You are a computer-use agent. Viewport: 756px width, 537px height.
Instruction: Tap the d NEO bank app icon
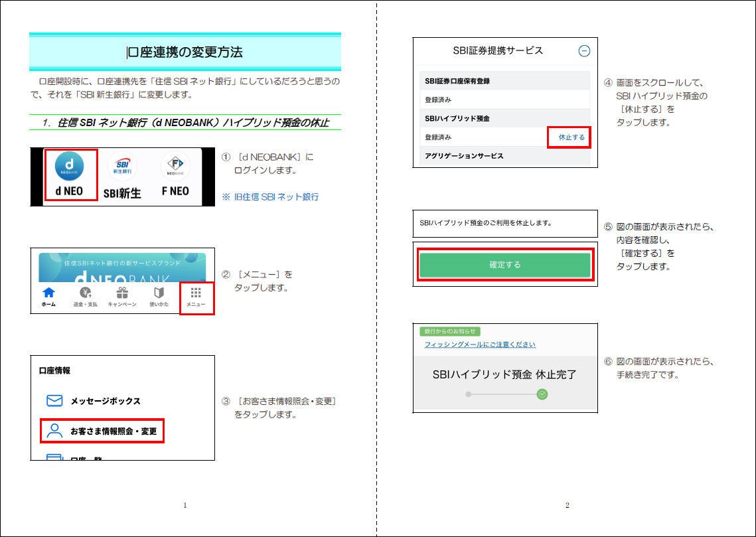click(x=69, y=167)
